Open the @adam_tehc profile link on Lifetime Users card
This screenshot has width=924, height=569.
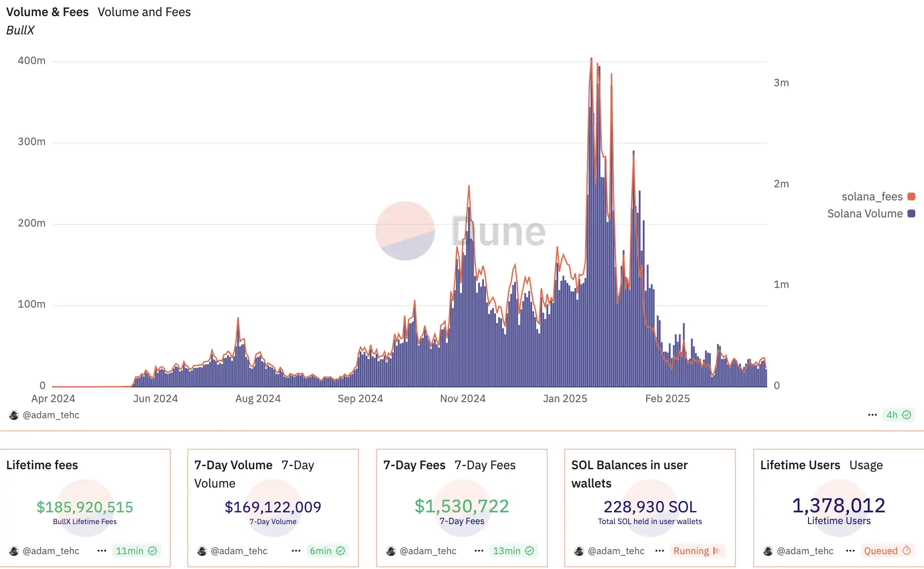[x=805, y=551]
